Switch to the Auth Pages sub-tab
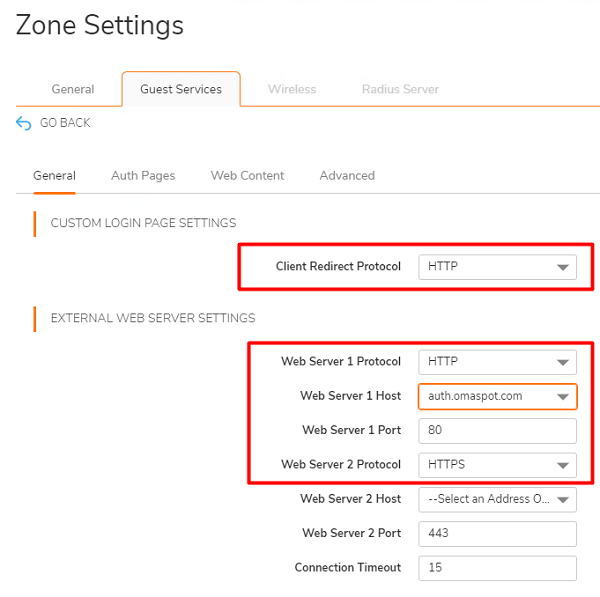The image size is (600, 597). [x=143, y=175]
